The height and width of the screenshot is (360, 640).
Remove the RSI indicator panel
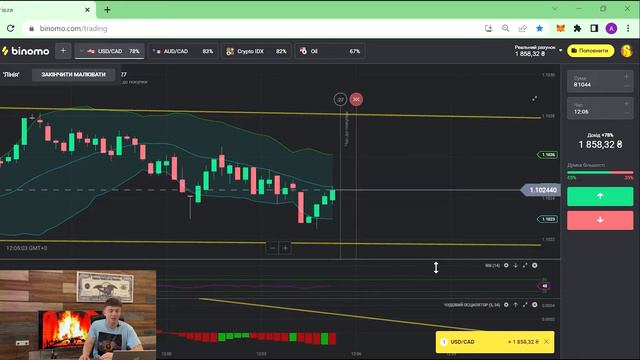point(534,265)
